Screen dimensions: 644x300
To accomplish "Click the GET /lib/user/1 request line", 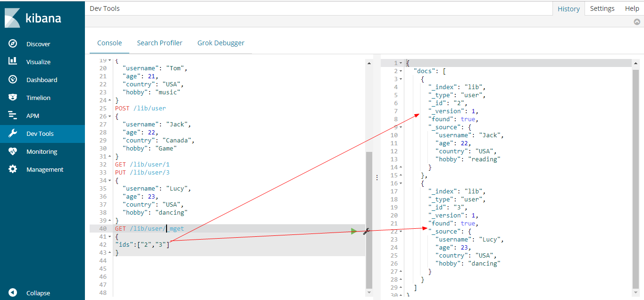I will pyautogui.click(x=142, y=164).
